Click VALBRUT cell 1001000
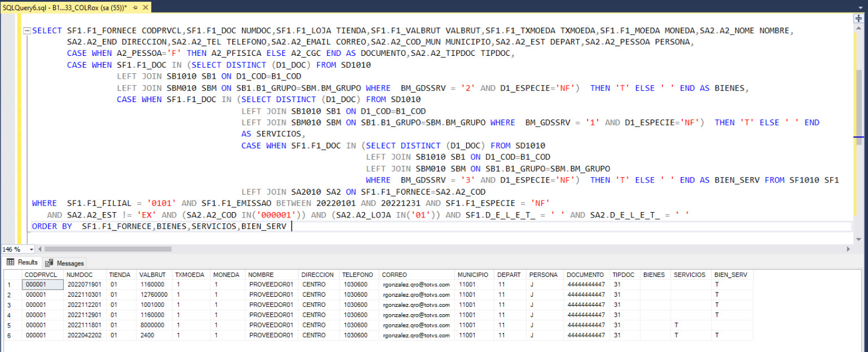The image size is (868, 352). coord(154,305)
